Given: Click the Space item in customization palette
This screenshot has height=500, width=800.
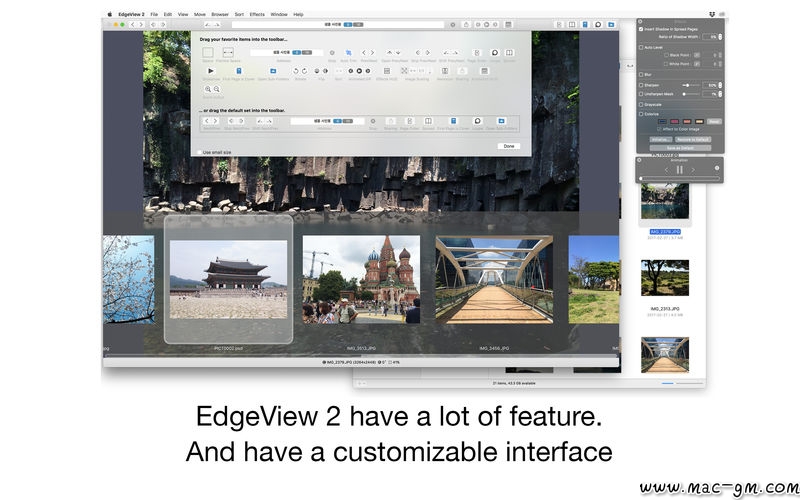Looking at the screenshot, I should coord(208,53).
